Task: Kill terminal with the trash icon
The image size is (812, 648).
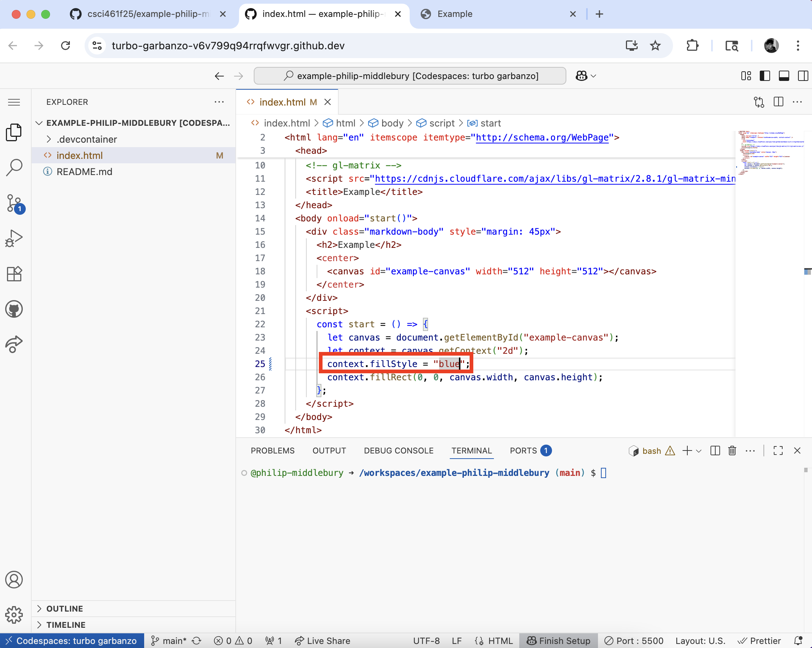Action: (x=732, y=451)
